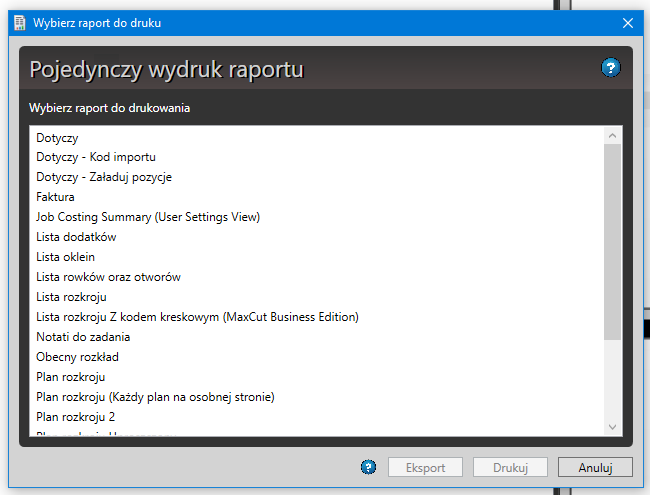Close the Wybierz raport do druku dialog
This screenshot has width=650, height=495.
(x=628, y=22)
